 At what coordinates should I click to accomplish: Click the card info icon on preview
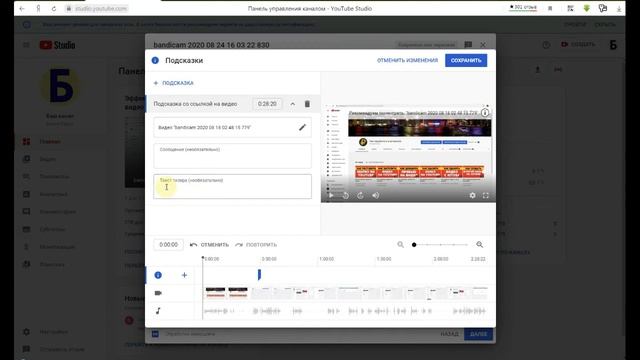[x=485, y=113]
